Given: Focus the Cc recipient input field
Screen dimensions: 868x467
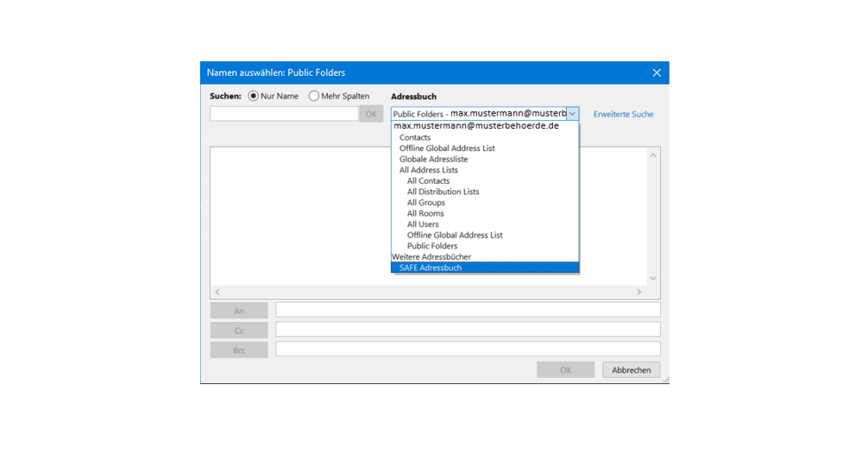Looking at the screenshot, I should click(468, 330).
